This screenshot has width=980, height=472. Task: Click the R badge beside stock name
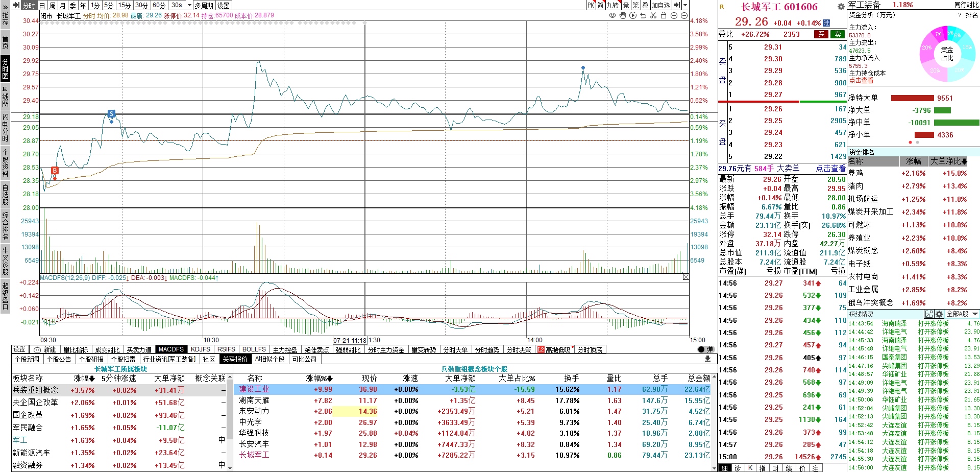[722, 7]
